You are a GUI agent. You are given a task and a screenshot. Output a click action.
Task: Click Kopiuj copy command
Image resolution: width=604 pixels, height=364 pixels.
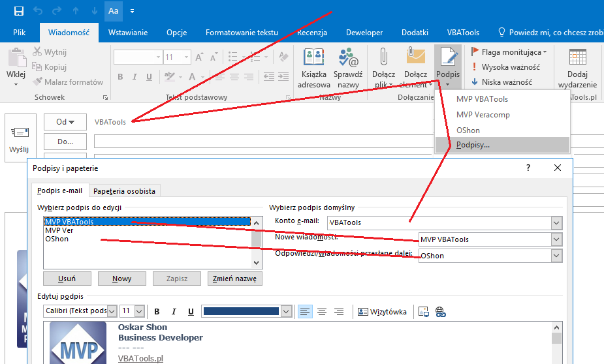pos(50,67)
